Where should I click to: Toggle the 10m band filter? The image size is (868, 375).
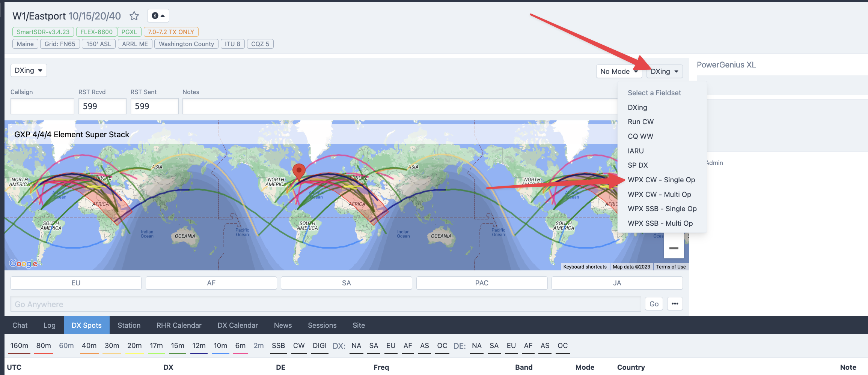pyautogui.click(x=220, y=346)
